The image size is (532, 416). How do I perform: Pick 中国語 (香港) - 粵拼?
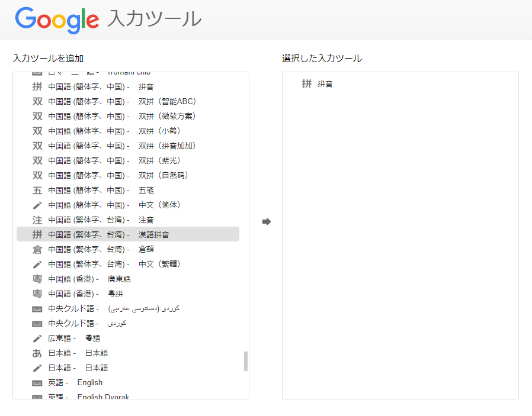[x=85, y=294]
